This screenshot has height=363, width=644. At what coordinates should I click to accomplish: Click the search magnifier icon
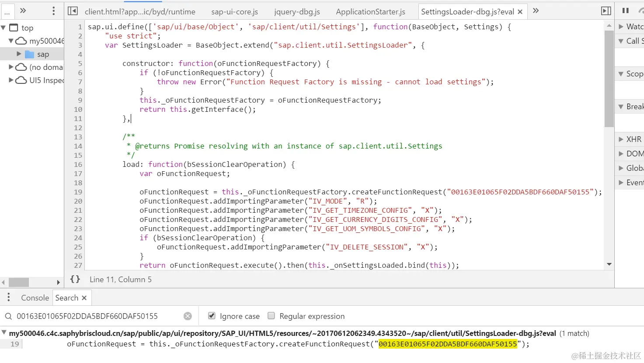tap(8, 316)
